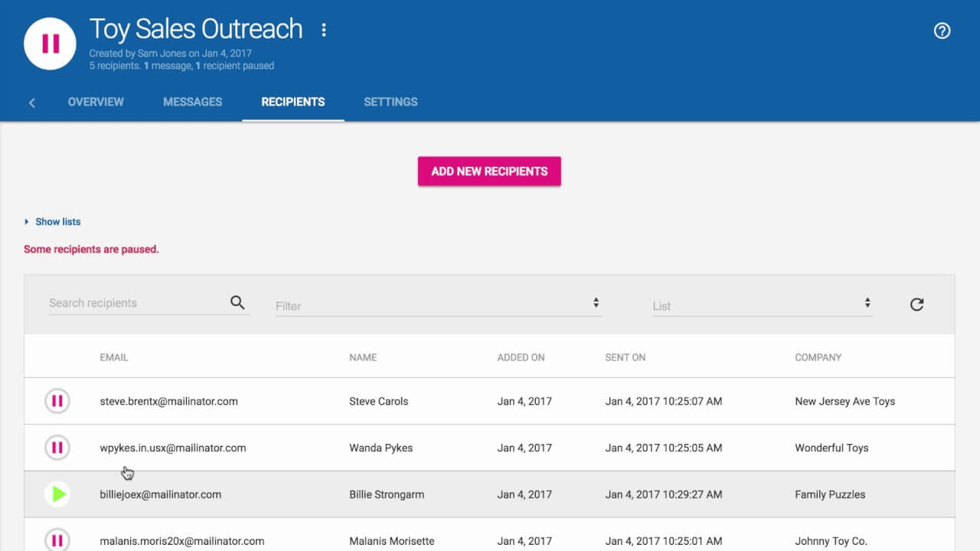980x551 pixels.
Task: Click the search magnifier in recipient search
Action: pos(237,302)
